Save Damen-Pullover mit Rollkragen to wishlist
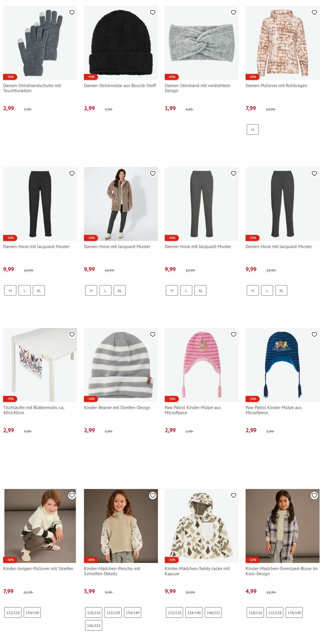Viewport: 321px width, 644px height. click(314, 13)
